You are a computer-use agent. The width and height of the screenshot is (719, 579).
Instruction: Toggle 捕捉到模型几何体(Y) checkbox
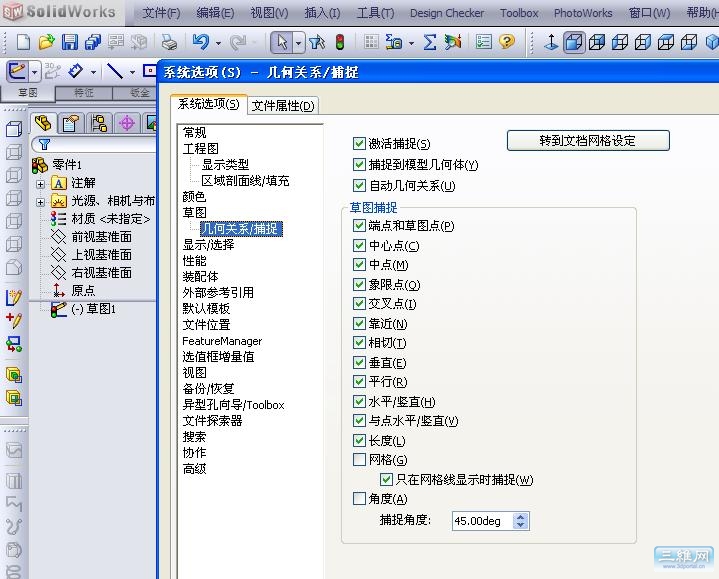[x=359, y=164]
